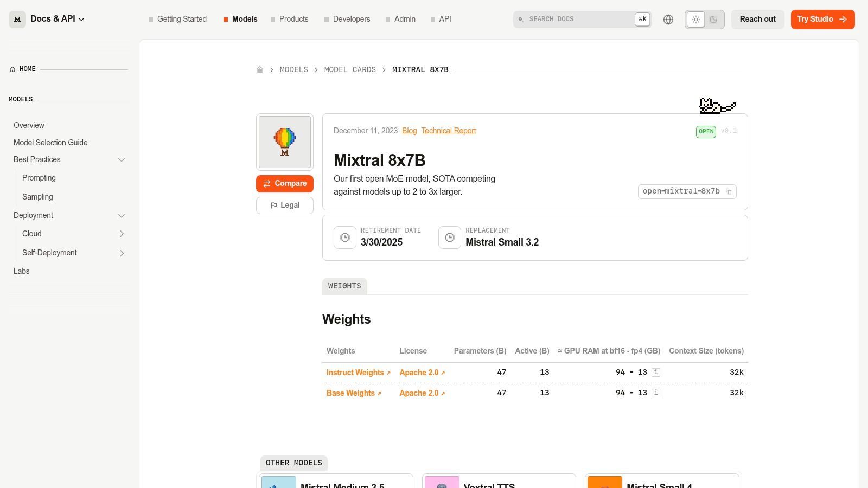868x488 pixels.
Task: Open the Mistral Medium 3.5 card
Action: pyautogui.click(x=336, y=481)
